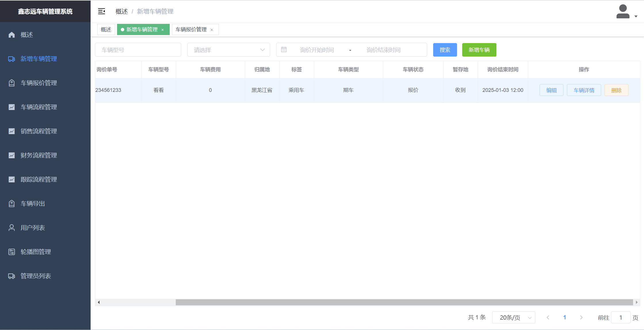
Task: Toggle the sidebar collapse hamburger icon
Action: (102, 11)
